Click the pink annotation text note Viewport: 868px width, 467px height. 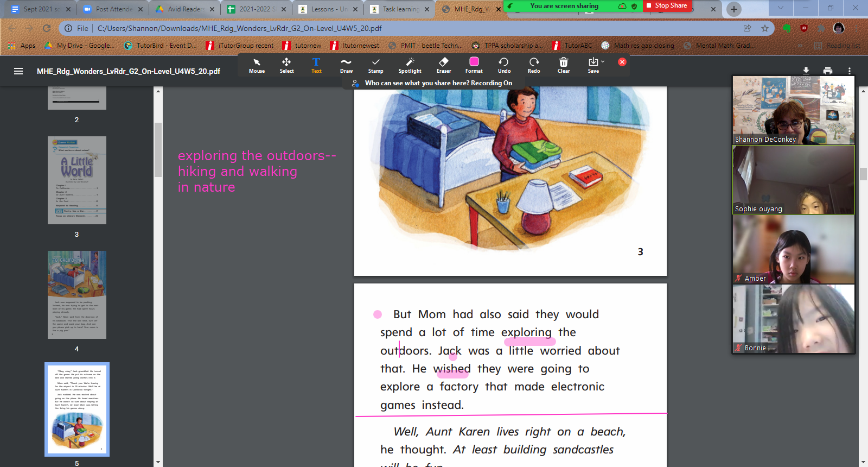pyautogui.click(x=257, y=171)
